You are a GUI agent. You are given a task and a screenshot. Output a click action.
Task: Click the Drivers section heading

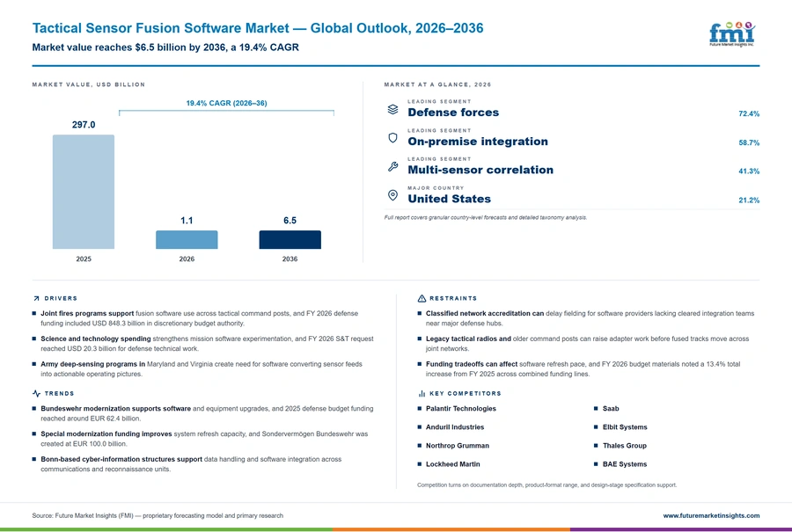point(61,298)
